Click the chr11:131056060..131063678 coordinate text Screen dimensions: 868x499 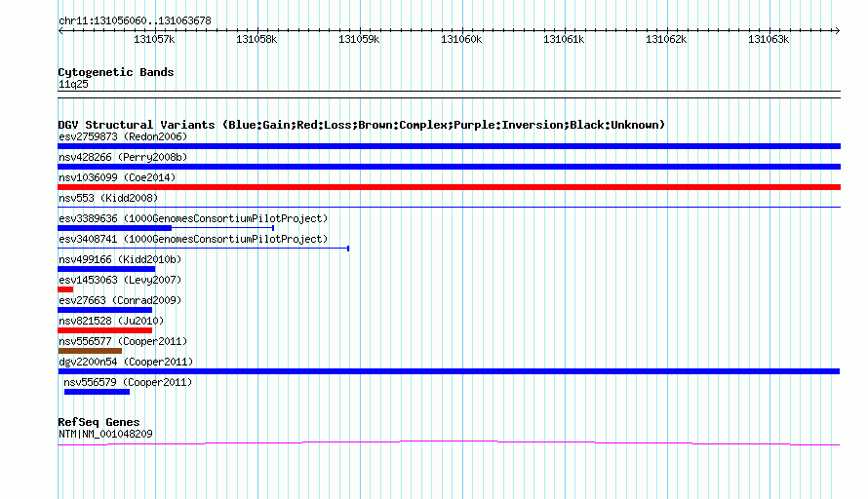(x=135, y=21)
